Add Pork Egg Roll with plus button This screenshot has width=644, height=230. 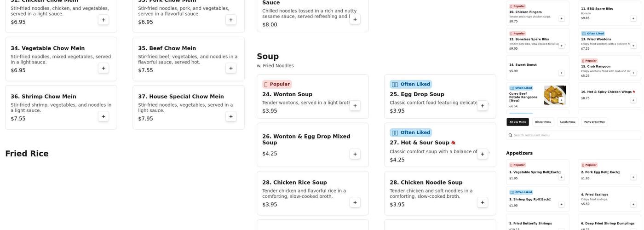click(x=633, y=177)
